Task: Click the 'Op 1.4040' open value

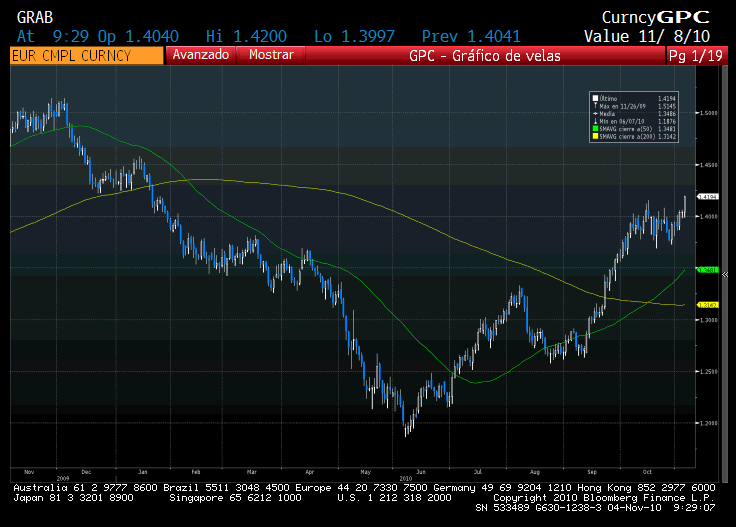Action: point(138,37)
